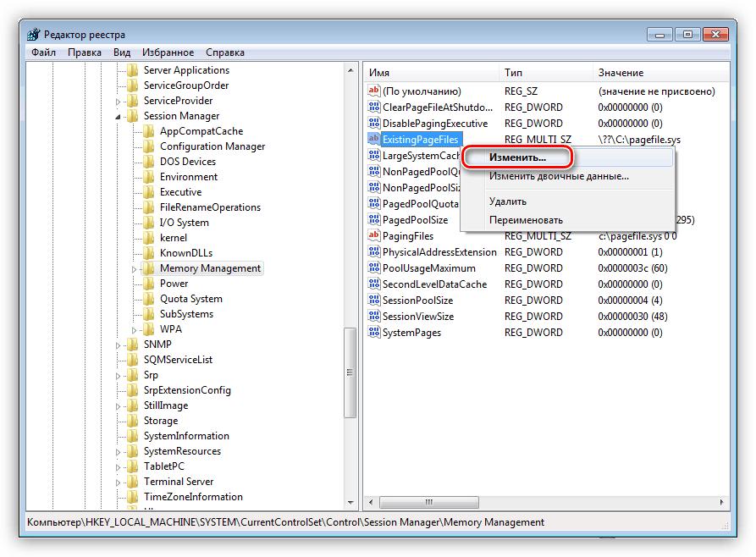
Task: Click the Имя column header
Action: pyautogui.click(x=432, y=73)
